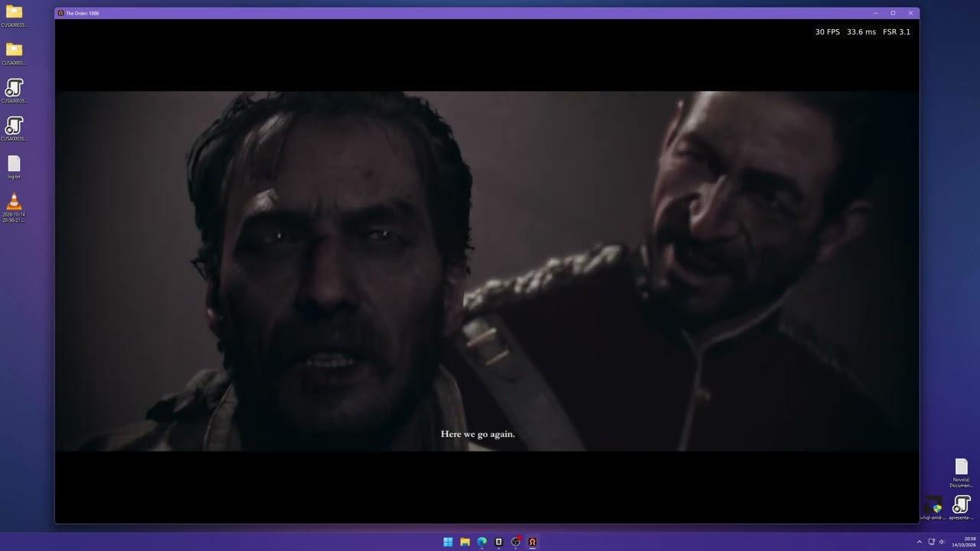Open the network icon in system tray
Viewport: 980px width, 551px height.
coord(932,542)
